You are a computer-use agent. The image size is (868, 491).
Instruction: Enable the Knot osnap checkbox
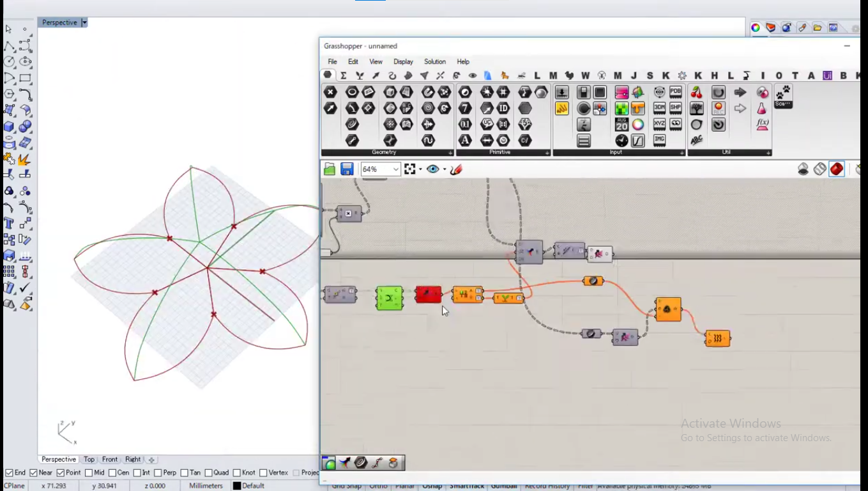click(237, 473)
